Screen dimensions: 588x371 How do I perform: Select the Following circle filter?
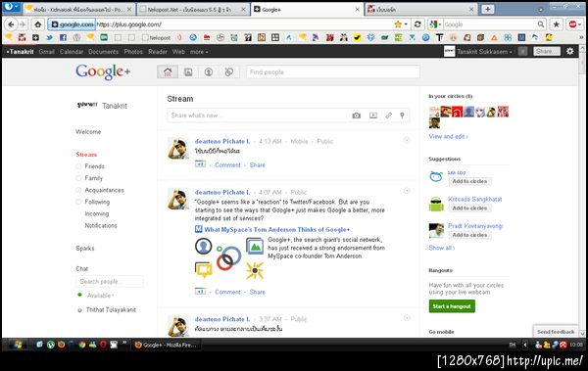click(x=97, y=202)
